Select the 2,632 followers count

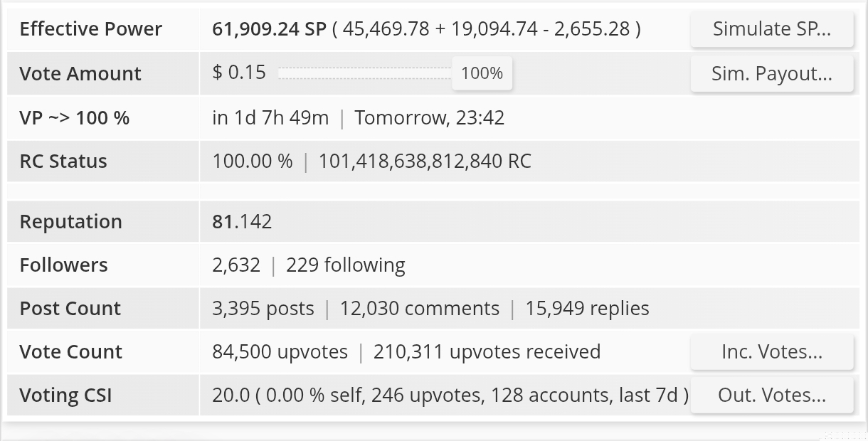click(x=236, y=265)
